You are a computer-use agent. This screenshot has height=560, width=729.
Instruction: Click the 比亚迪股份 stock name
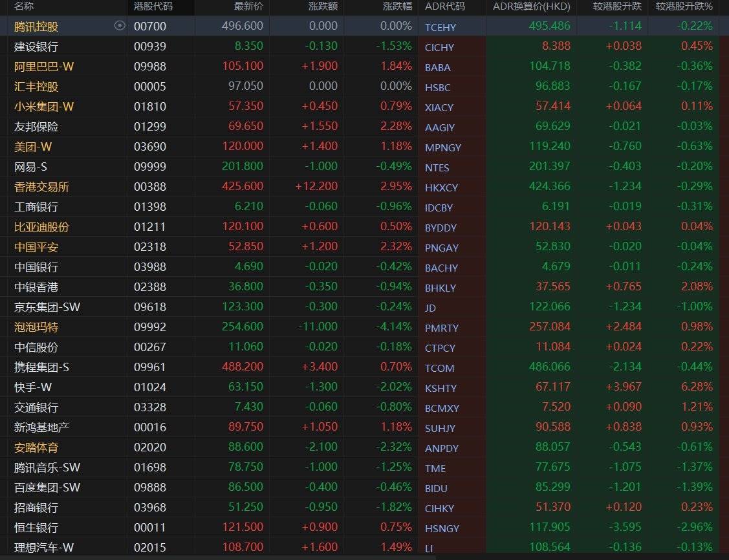(x=41, y=227)
